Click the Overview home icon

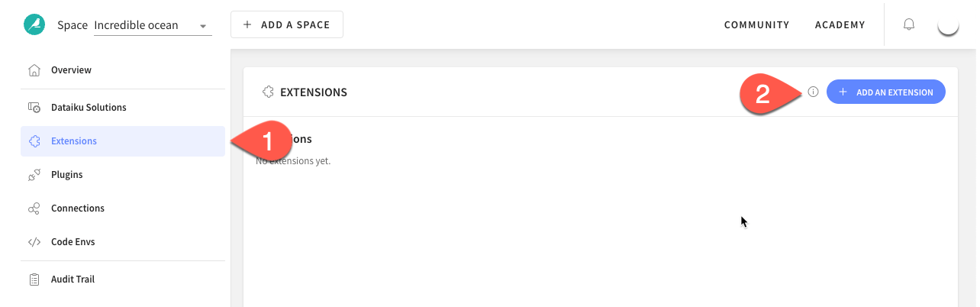(34, 70)
